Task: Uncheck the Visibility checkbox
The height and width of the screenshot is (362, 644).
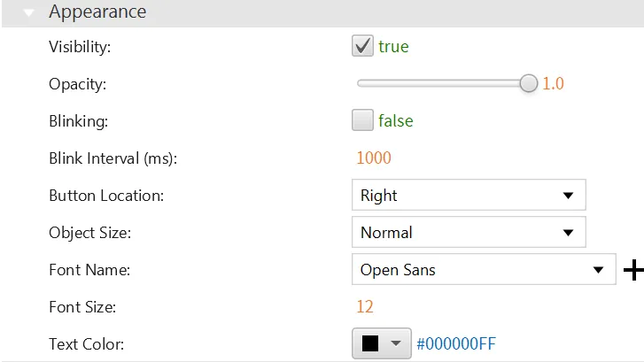Action: tap(362, 47)
